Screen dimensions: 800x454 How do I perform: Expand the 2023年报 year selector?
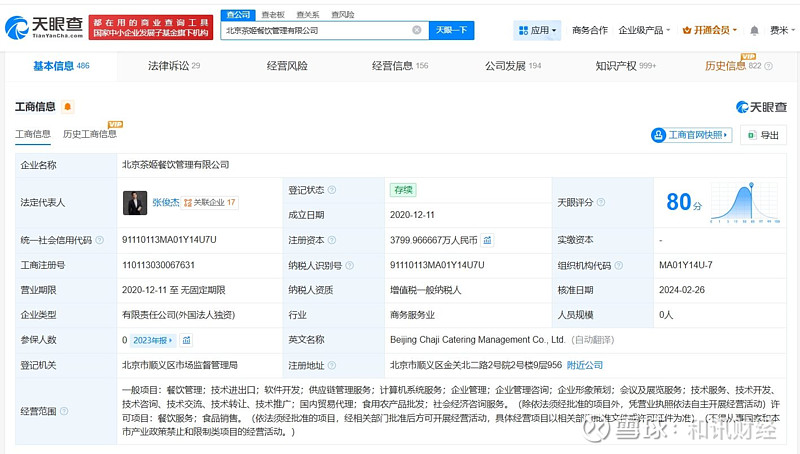(153, 340)
